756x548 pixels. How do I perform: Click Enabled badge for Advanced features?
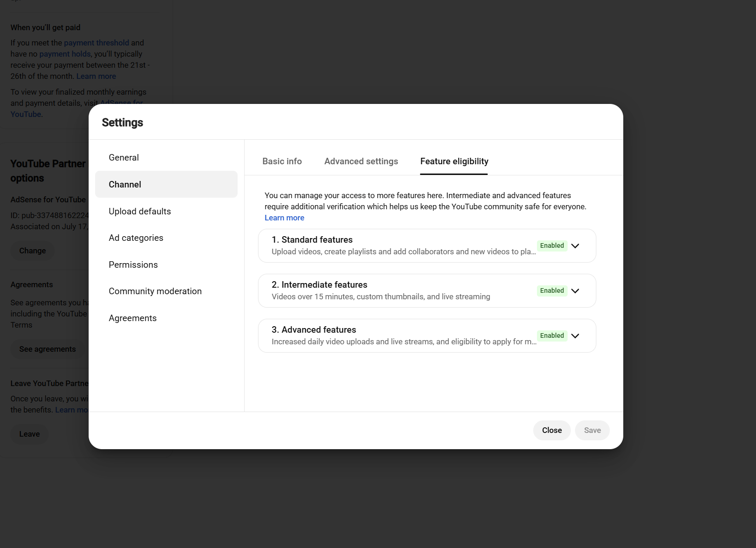tap(552, 335)
